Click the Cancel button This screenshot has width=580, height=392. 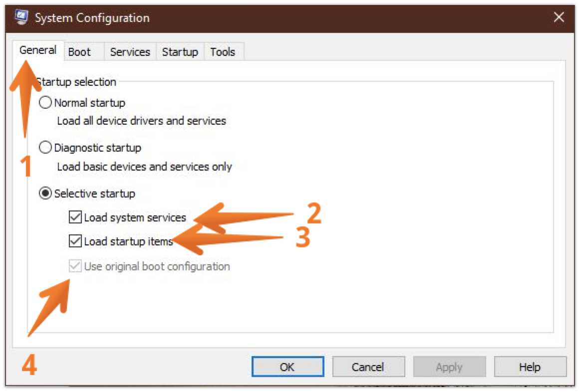point(367,367)
